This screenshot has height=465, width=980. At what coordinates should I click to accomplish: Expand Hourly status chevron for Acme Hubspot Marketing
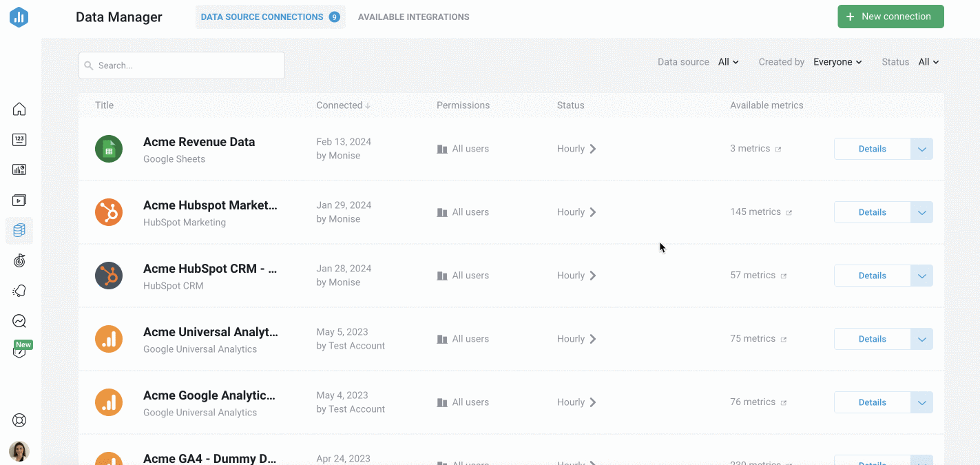pyautogui.click(x=593, y=212)
